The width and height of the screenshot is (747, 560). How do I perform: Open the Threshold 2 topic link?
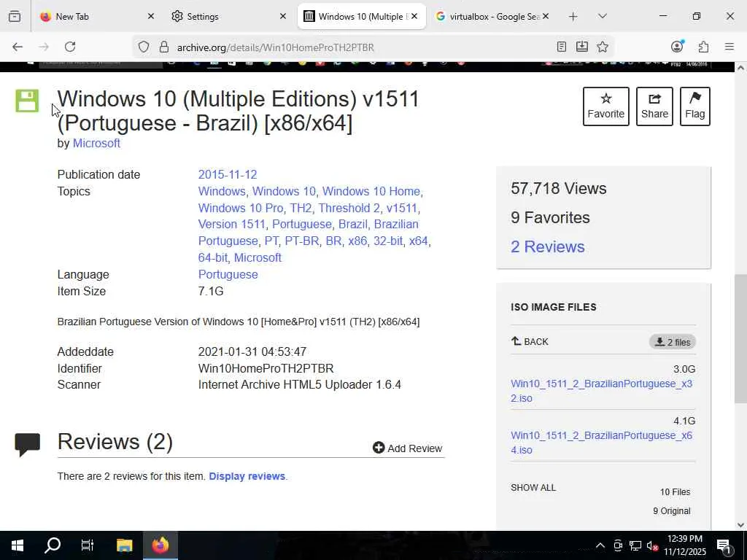(x=349, y=208)
